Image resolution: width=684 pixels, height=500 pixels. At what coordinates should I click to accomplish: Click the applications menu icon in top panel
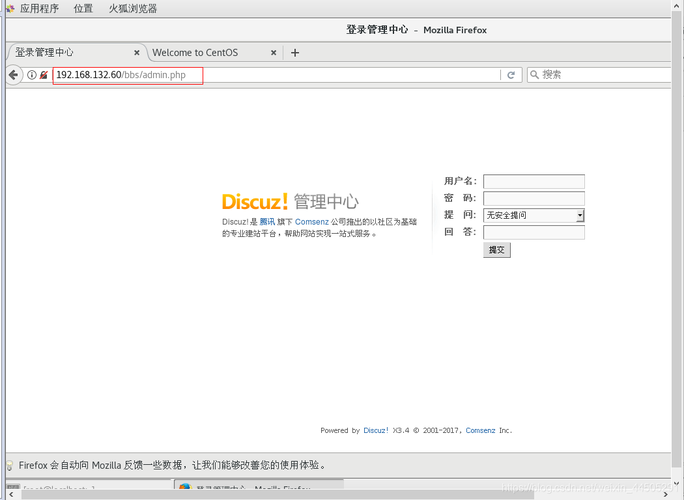pyautogui.click(x=10, y=8)
